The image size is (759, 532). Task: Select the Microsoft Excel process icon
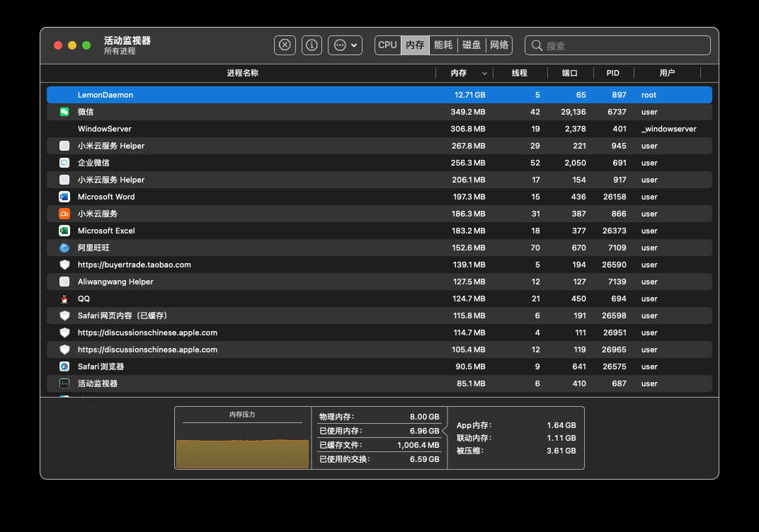click(64, 231)
